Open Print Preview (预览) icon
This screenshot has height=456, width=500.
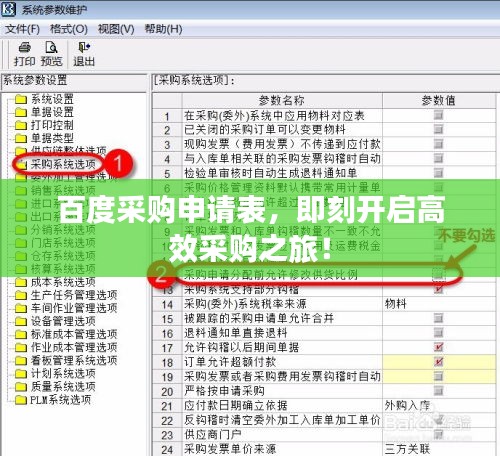tap(51, 48)
